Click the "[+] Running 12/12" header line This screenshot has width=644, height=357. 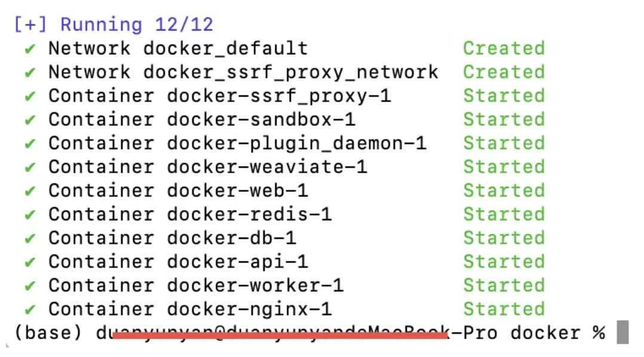coord(113,24)
